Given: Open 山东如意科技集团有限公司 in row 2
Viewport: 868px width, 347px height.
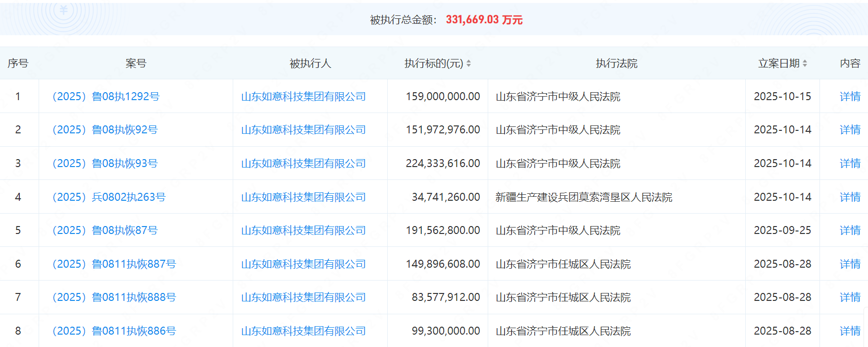Looking at the screenshot, I should click(304, 130).
